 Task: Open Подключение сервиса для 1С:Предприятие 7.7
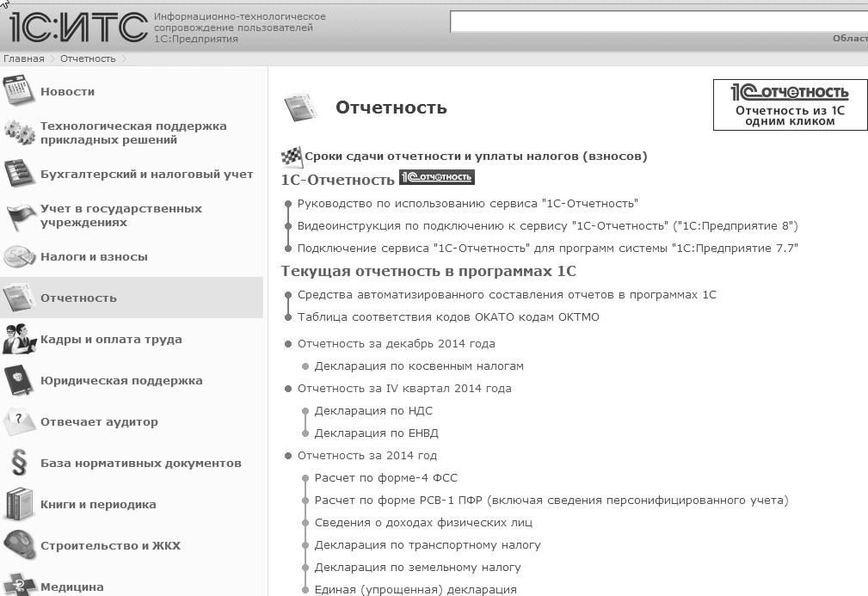click(x=547, y=249)
